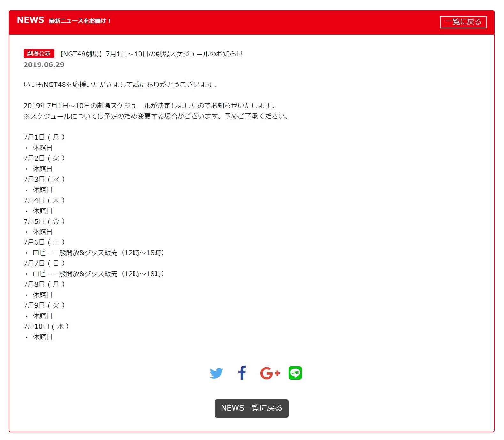Select the 7月1日（月）date line
Viewport: 504px width, 440px height.
pos(44,137)
